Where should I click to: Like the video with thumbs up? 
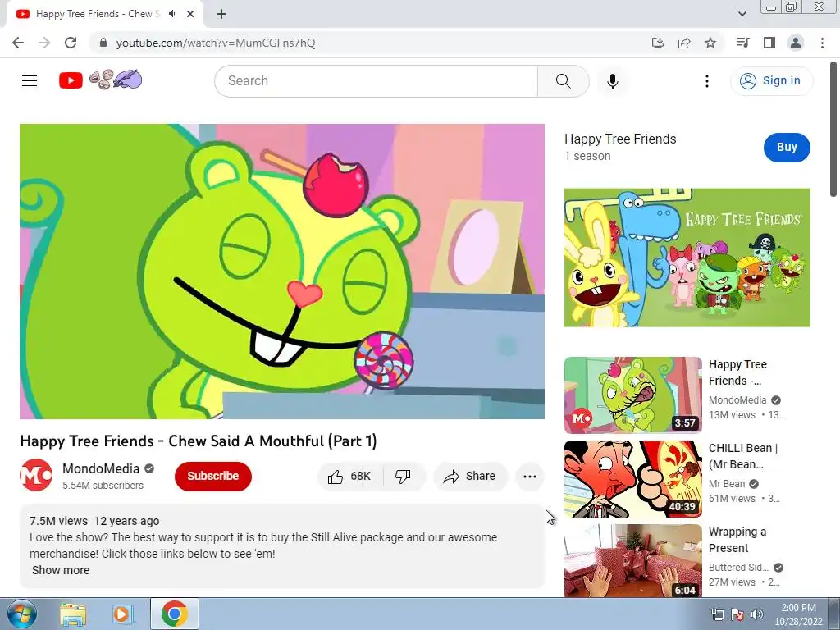coord(349,477)
